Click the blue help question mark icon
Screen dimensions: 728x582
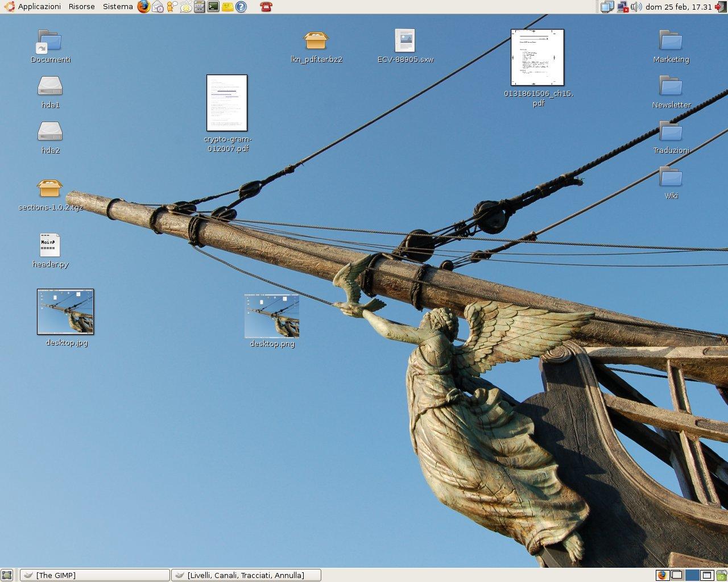tap(241, 7)
